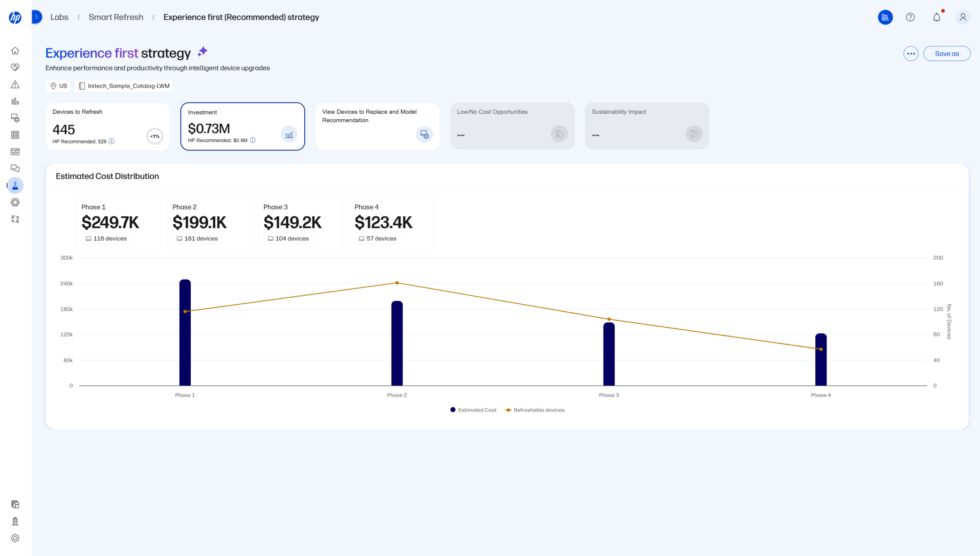Screen dimensions: 980x556
Task: Select the Sustainability Impact card
Action: tap(647, 126)
